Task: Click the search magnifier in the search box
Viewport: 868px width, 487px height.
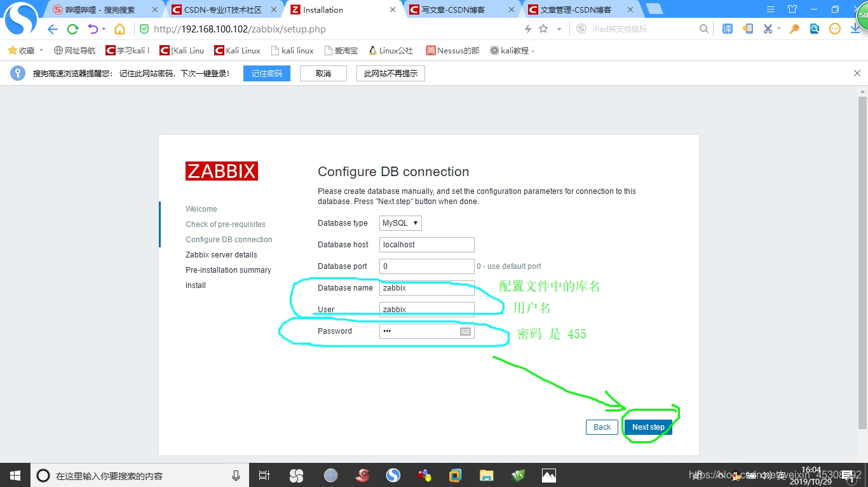Action: coord(704,29)
